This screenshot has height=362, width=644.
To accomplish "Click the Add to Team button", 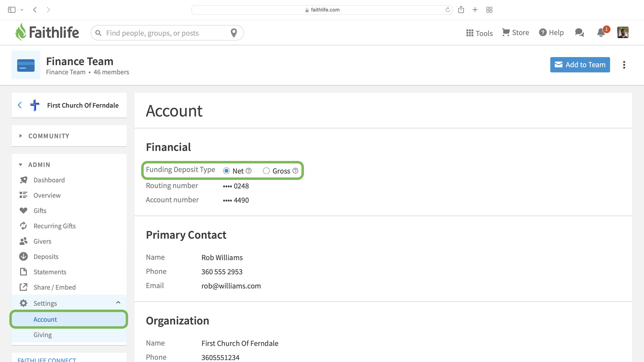I will click(x=580, y=65).
